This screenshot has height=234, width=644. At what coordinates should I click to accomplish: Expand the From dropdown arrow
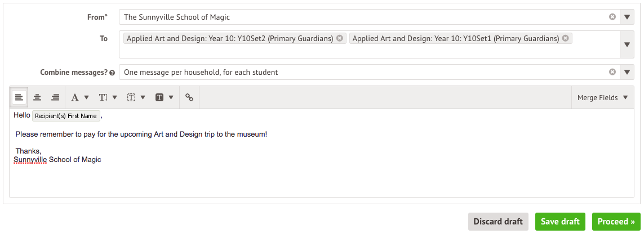pos(627,17)
